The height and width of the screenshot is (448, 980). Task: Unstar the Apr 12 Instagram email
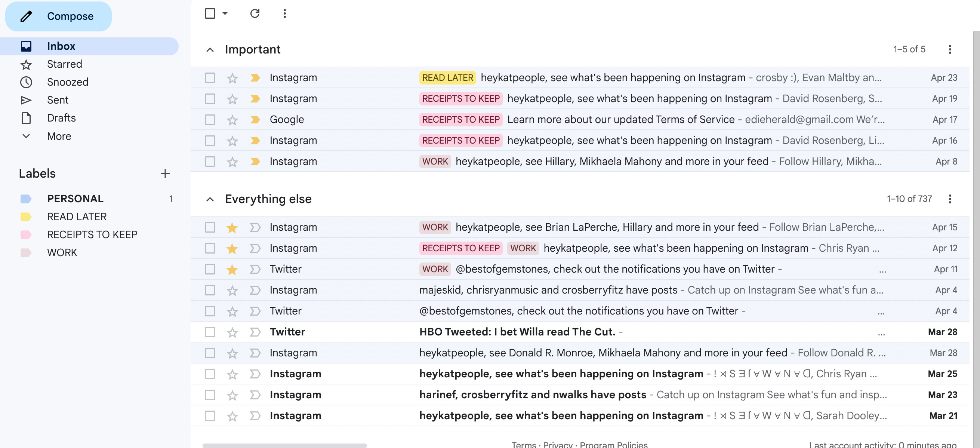(x=232, y=248)
